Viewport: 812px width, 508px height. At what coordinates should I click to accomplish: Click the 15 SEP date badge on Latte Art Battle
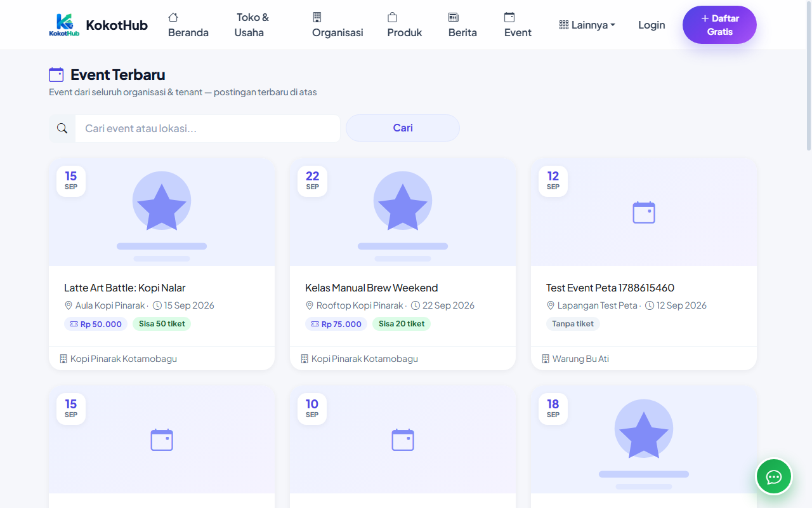click(x=71, y=181)
